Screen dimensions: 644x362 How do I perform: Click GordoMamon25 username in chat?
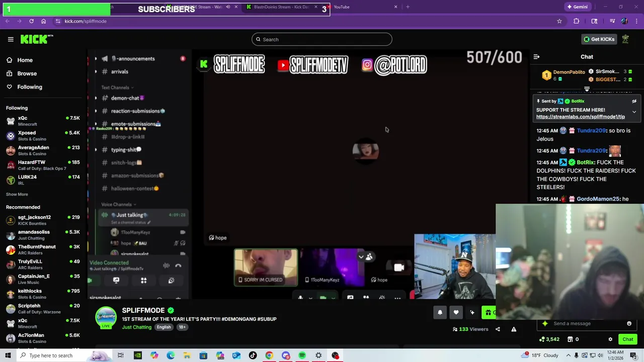[x=598, y=199]
